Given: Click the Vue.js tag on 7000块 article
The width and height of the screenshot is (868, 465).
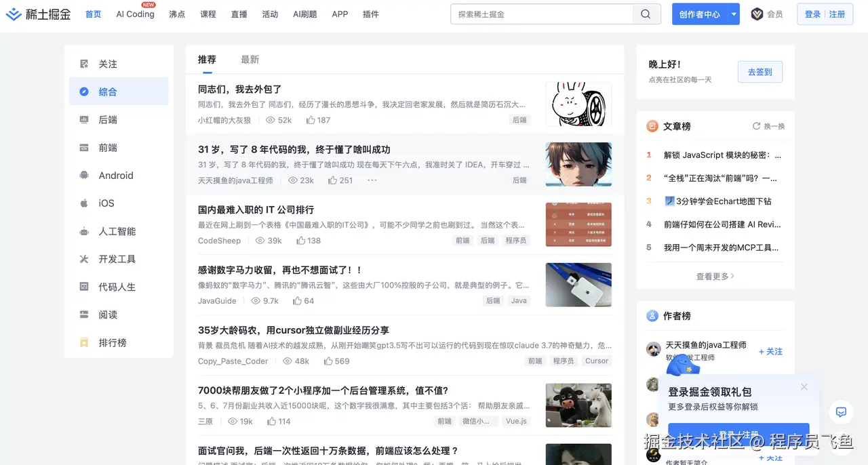Looking at the screenshot, I should [x=515, y=422].
